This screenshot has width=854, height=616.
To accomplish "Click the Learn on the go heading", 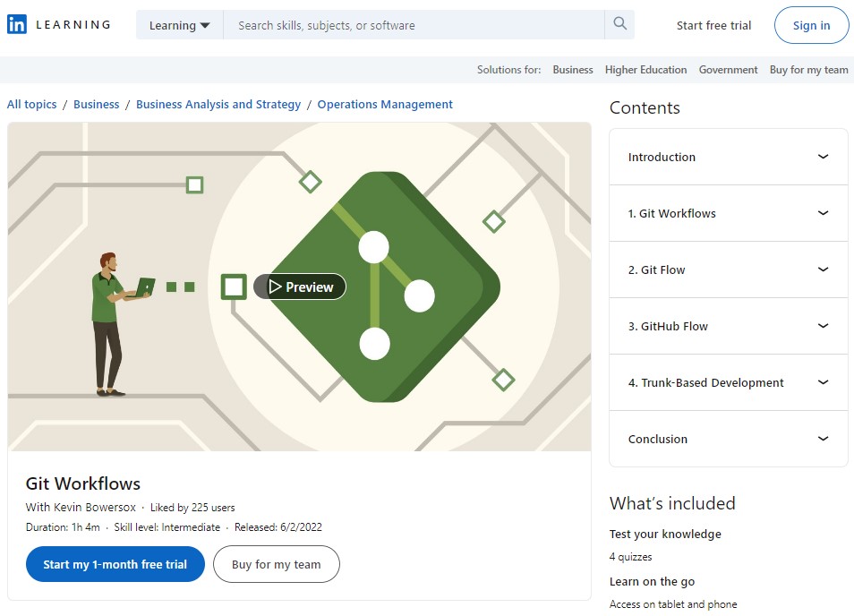I will [652, 581].
